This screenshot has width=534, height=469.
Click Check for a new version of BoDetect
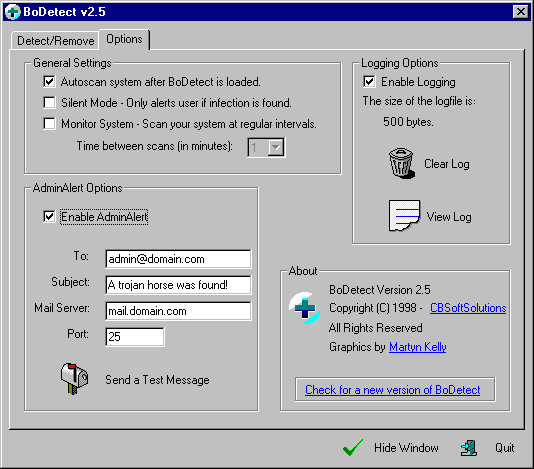tap(393, 390)
